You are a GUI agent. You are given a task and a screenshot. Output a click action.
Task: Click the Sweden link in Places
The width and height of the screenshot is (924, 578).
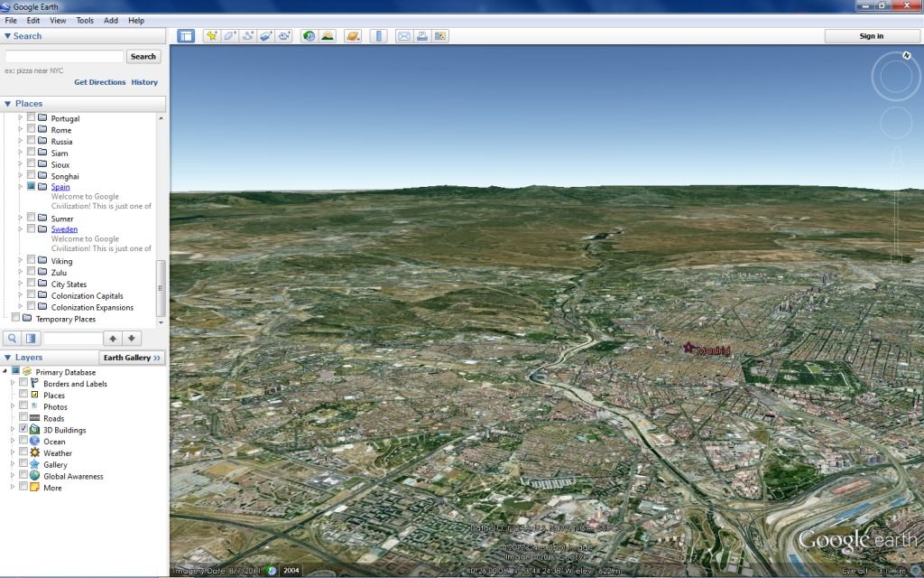[x=64, y=228]
